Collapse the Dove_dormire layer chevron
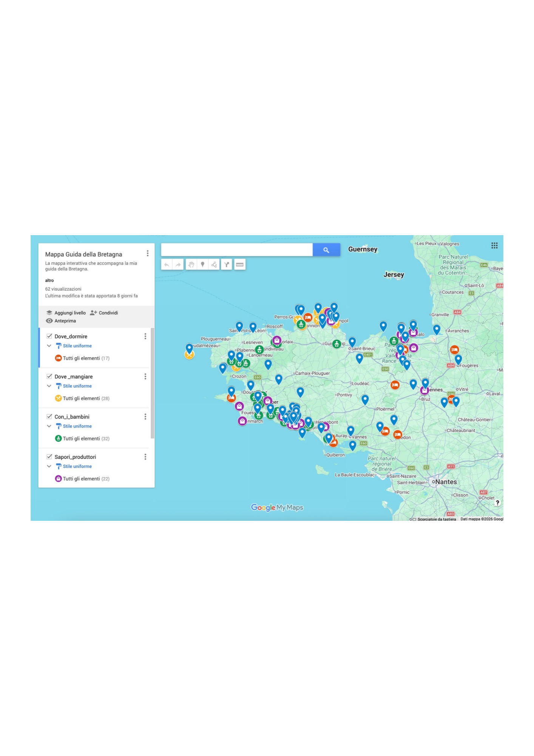534x756 pixels. [x=49, y=346]
